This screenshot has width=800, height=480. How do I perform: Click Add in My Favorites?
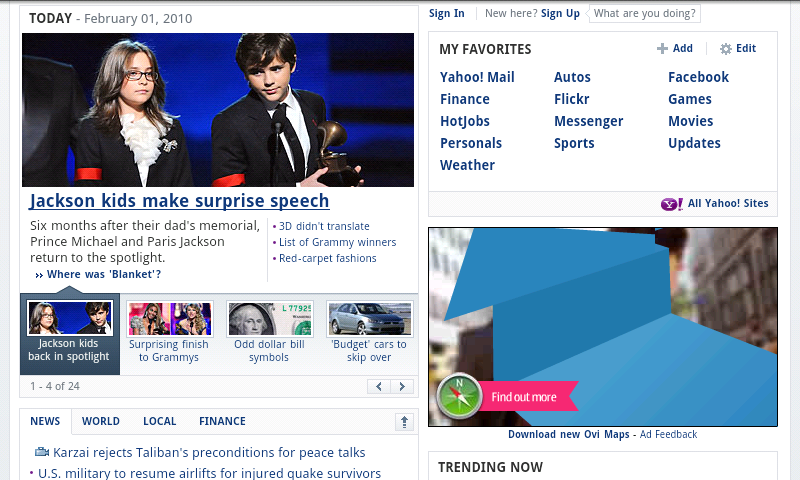(x=683, y=48)
